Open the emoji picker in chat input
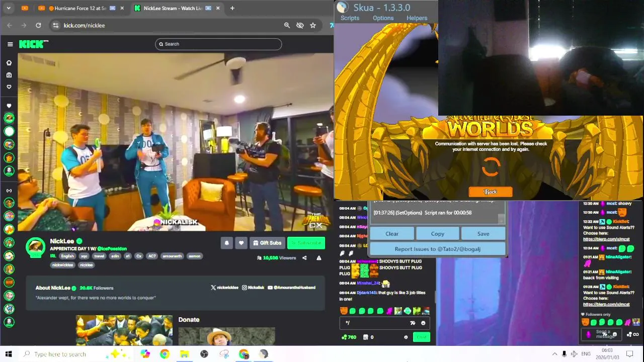 click(x=423, y=323)
